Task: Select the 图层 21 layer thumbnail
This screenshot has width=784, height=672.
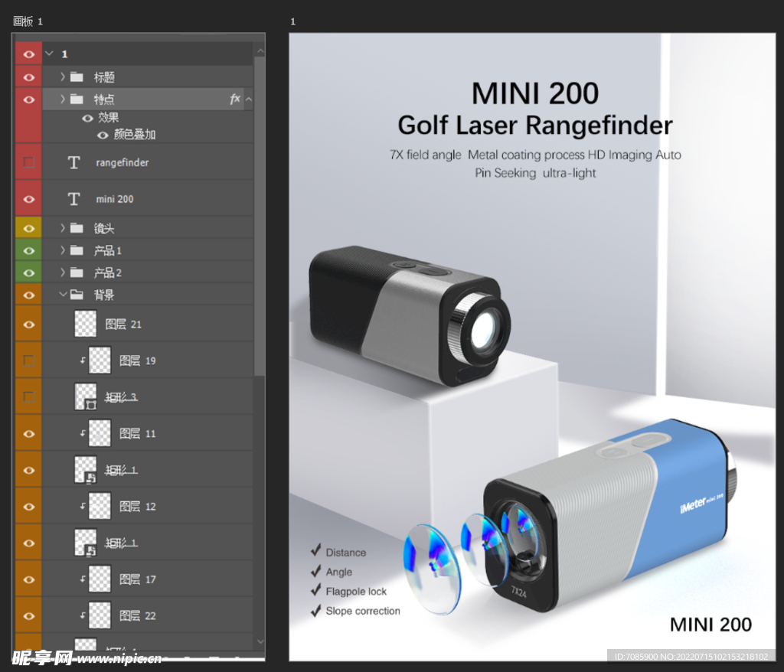Action: [85, 324]
